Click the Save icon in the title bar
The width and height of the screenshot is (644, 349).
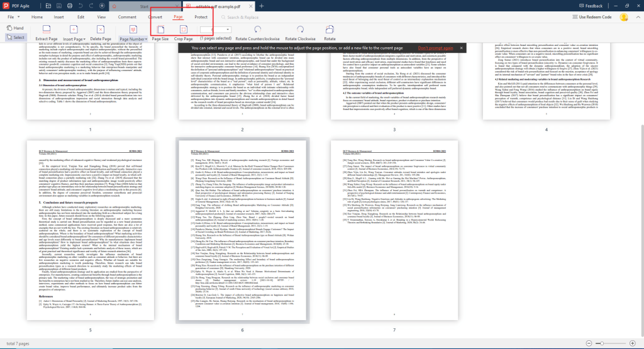[x=59, y=6]
